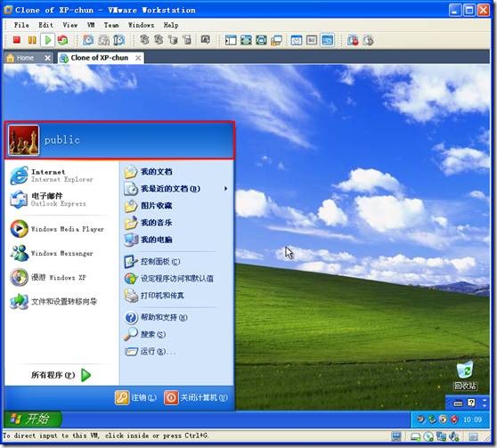The height and width of the screenshot is (448, 497).
Task: Click the Revert to Snapshot icon
Action: (x=103, y=40)
